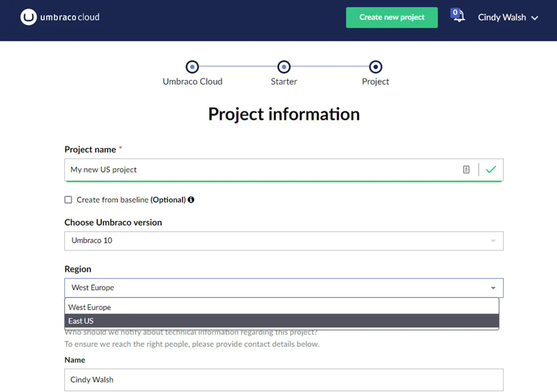Click the info icon beside baseline option
Viewport: 557px width, 392px height.
pyautogui.click(x=191, y=200)
